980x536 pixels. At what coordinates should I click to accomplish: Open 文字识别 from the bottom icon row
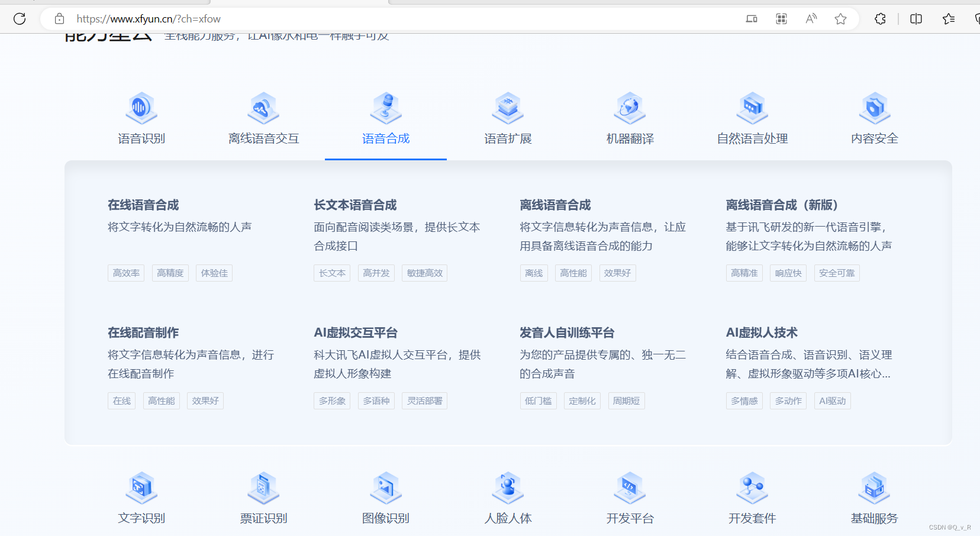pos(141,488)
